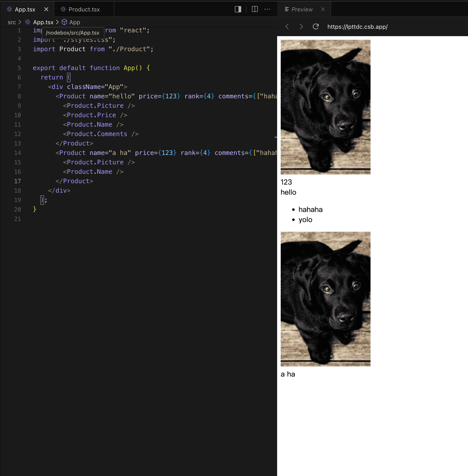Click the React icon on Product.tsx tab

coord(63,9)
